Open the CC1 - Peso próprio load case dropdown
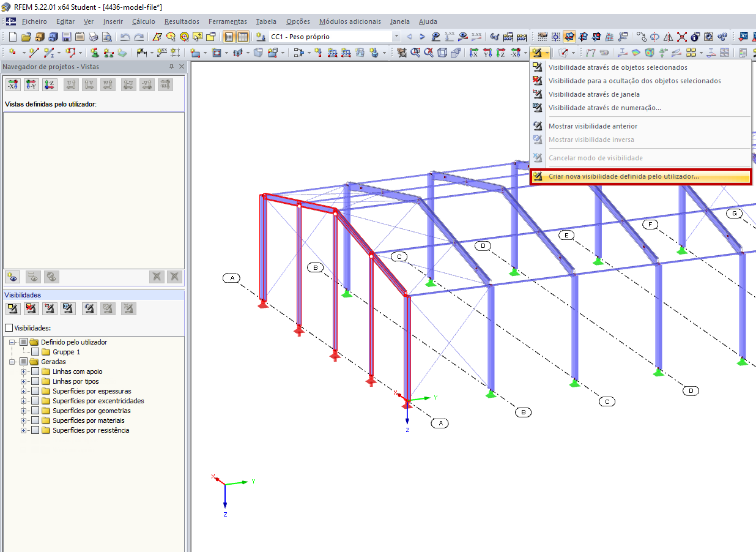 396,37
